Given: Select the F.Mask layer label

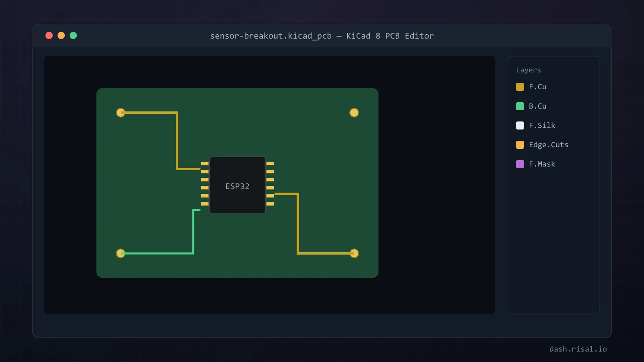Looking at the screenshot, I should click(x=542, y=164).
